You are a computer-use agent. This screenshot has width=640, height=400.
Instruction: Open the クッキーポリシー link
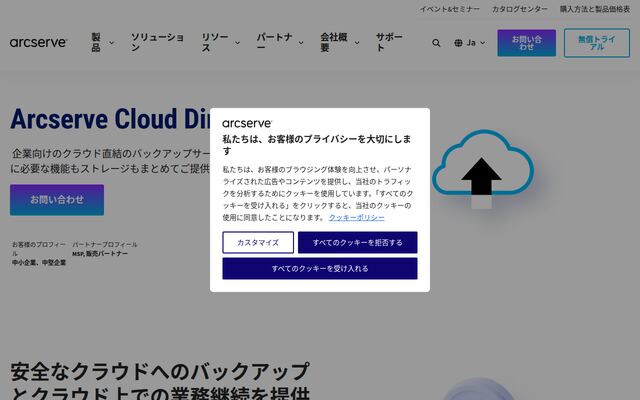(x=357, y=218)
